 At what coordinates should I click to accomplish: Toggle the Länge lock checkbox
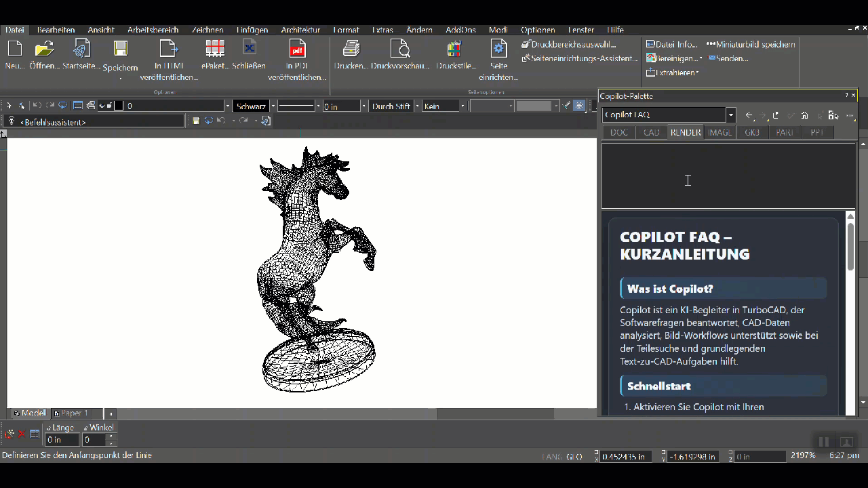(49, 428)
